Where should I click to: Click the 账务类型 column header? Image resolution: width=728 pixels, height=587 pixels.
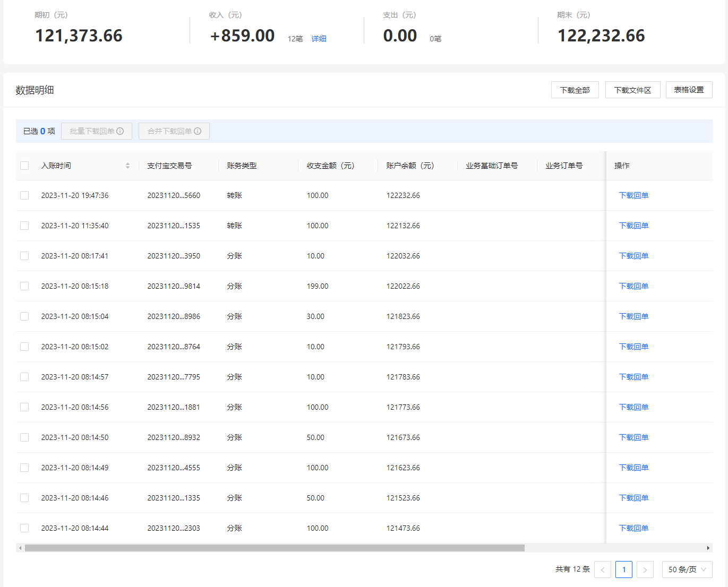(242, 166)
